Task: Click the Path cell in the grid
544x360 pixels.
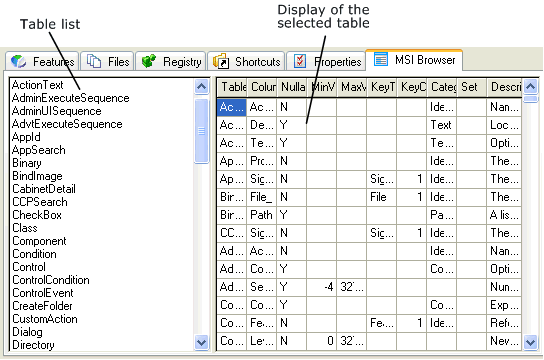Action: pos(262,215)
